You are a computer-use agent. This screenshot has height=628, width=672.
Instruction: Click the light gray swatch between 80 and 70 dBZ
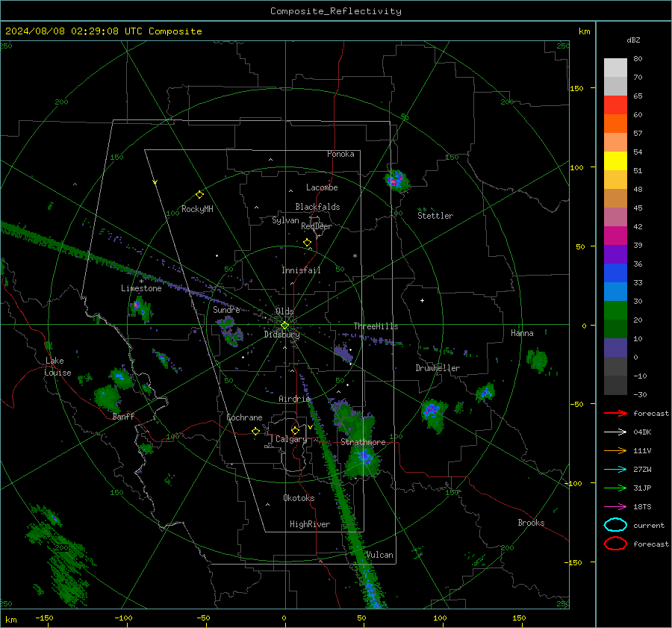point(615,68)
